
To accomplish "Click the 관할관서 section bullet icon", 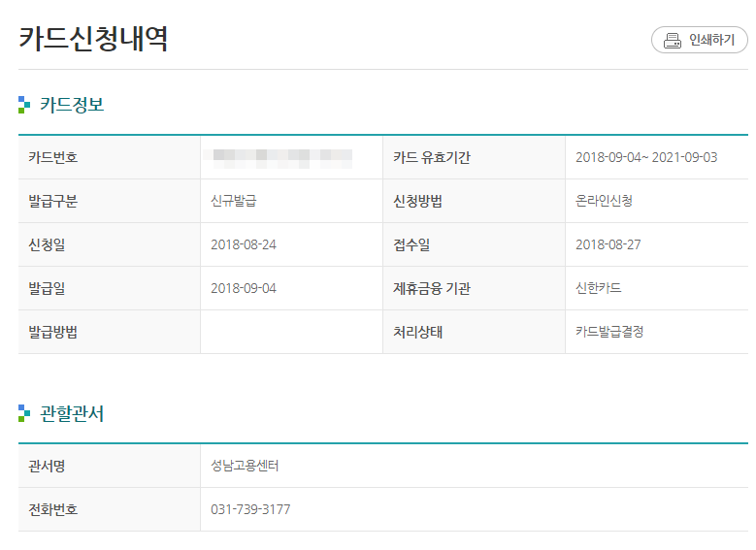I will click(24, 414).
